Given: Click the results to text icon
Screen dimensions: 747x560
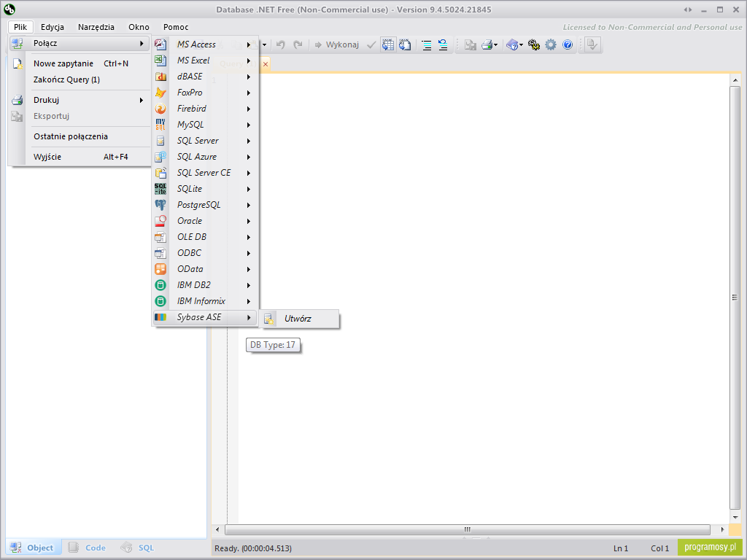Looking at the screenshot, I should (405, 44).
